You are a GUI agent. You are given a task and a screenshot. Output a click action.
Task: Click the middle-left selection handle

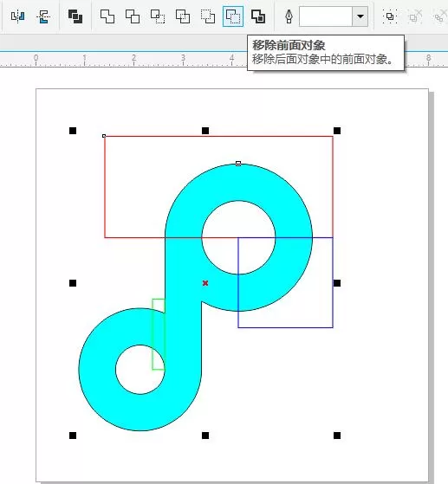(73, 283)
